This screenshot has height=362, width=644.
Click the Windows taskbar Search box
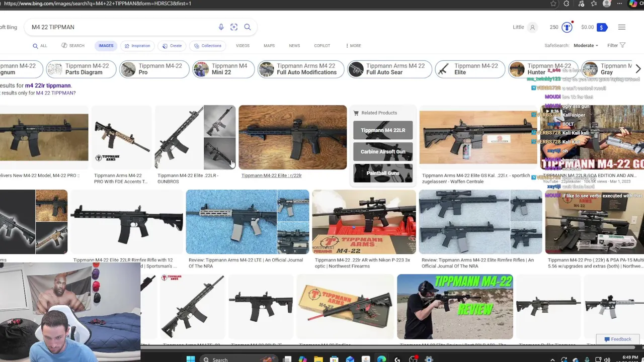238,359
